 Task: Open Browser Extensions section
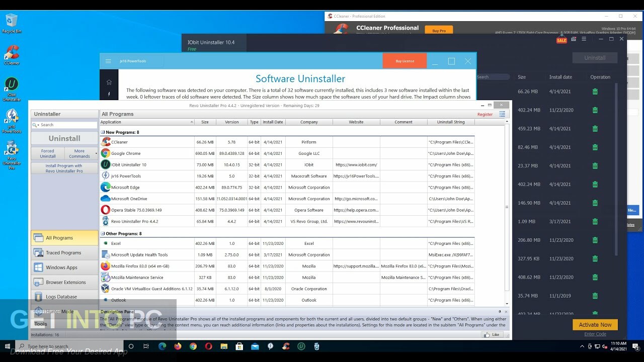64,282
